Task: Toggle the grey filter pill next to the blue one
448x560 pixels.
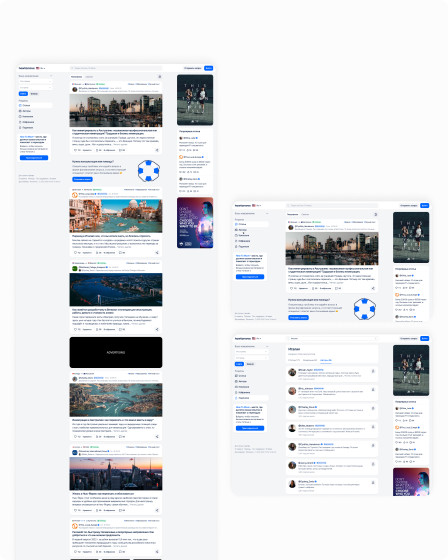Action: 34,94
